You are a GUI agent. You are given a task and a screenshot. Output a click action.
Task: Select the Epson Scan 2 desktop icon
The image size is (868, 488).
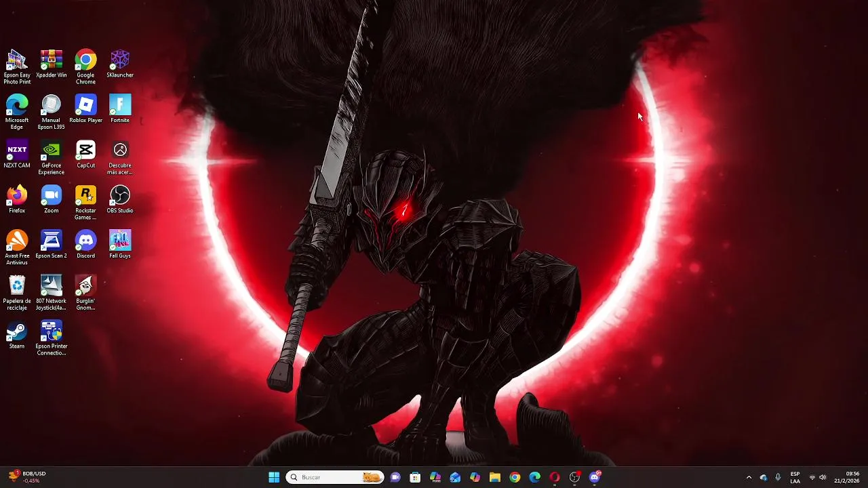(x=52, y=245)
